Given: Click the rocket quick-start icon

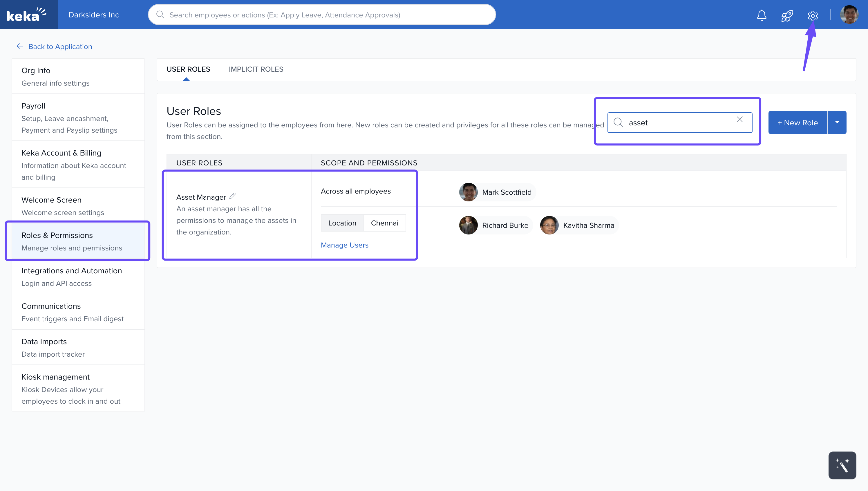Looking at the screenshot, I should click(787, 15).
